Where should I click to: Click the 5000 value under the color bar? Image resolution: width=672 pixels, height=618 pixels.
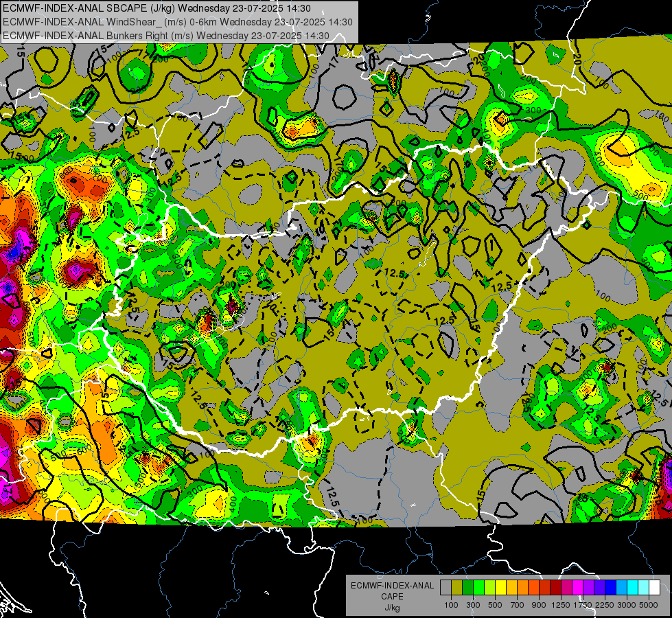coord(649,605)
